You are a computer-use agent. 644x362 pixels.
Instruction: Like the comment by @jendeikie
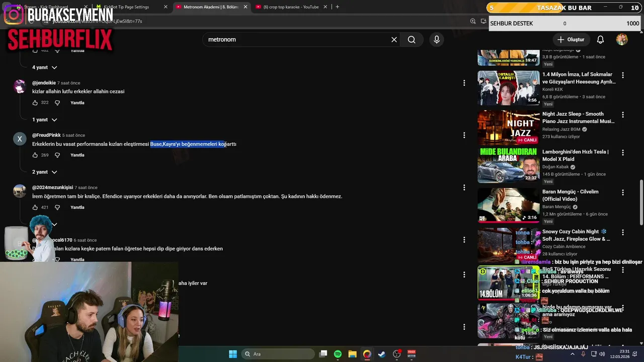(x=35, y=103)
